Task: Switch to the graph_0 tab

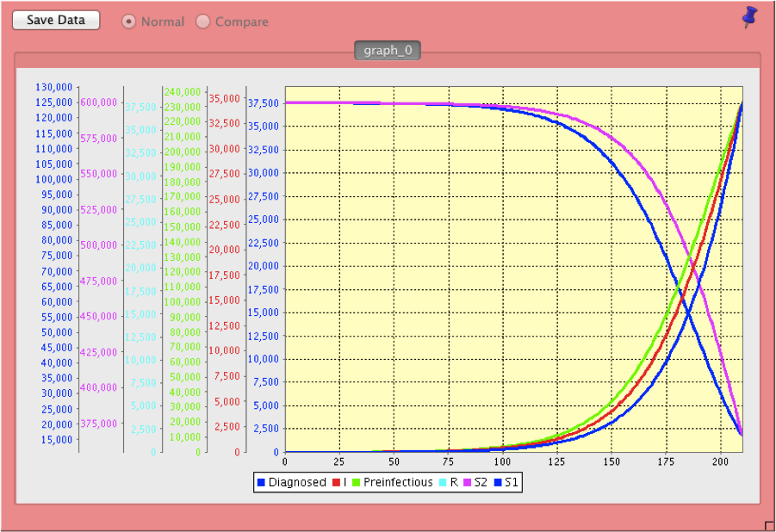Action: pos(388,50)
